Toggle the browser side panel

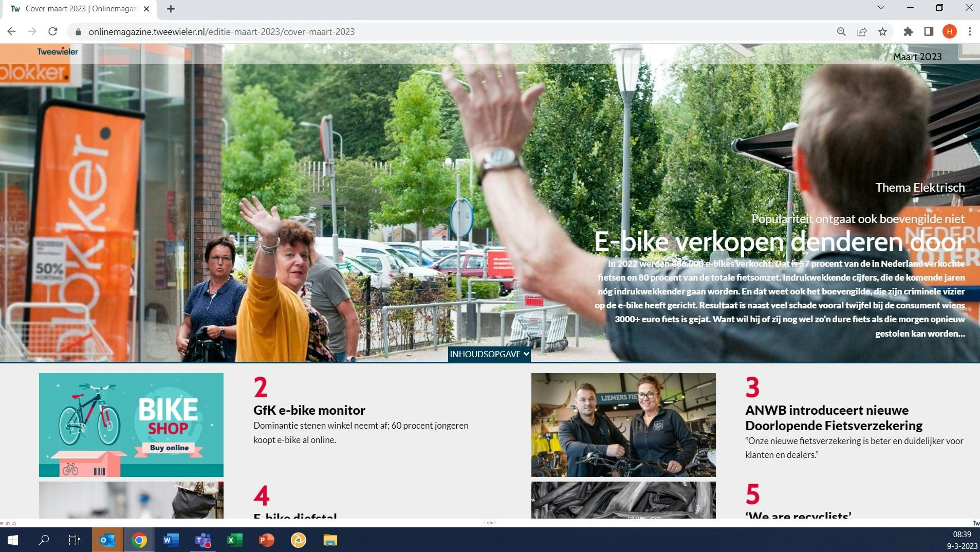pyautogui.click(x=929, y=32)
